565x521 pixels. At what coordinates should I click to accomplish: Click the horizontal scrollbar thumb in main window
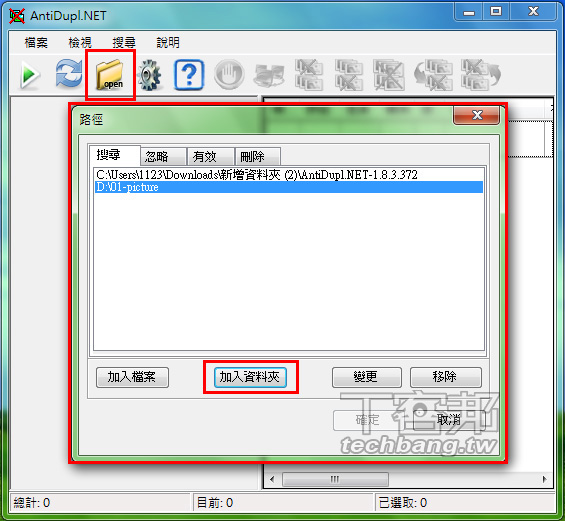click(335, 479)
